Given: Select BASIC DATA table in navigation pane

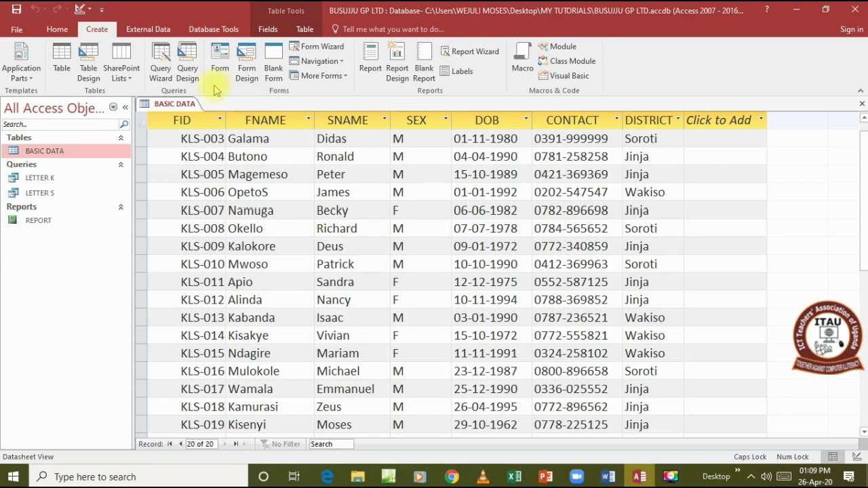Looking at the screenshot, I should (66, 151).
